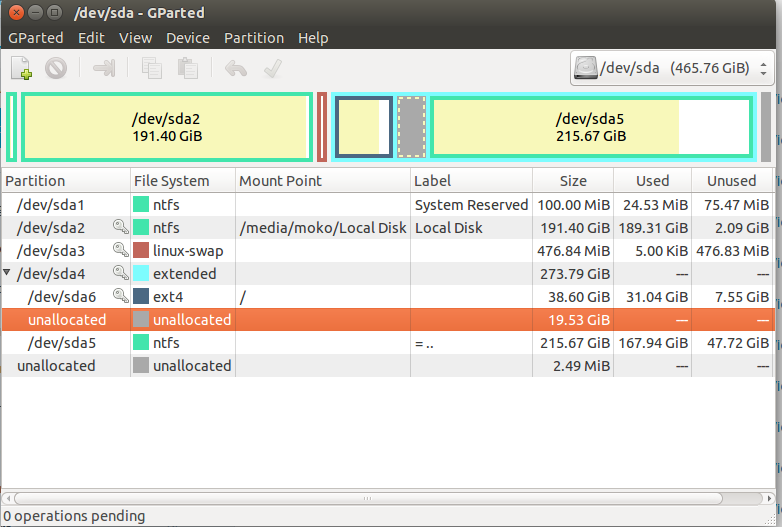
Task: Click the Resize/Move toolbar icon
Action: 104,68
